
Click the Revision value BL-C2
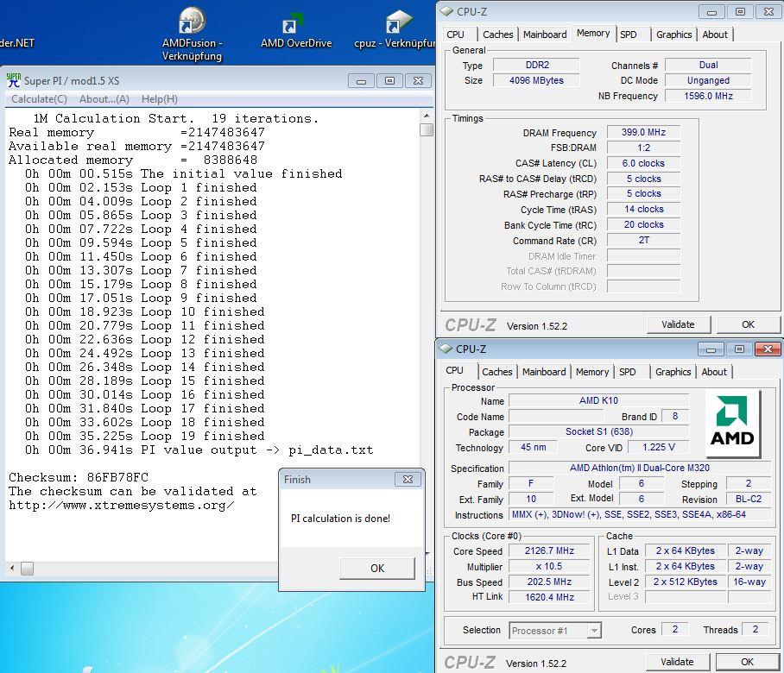click(748, 499)
